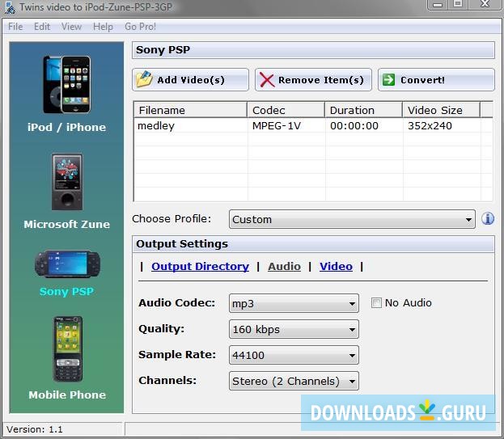Viewport: 504px width, 439px height.
Task: Open the Edit menu
Action: tap(42, 27)
